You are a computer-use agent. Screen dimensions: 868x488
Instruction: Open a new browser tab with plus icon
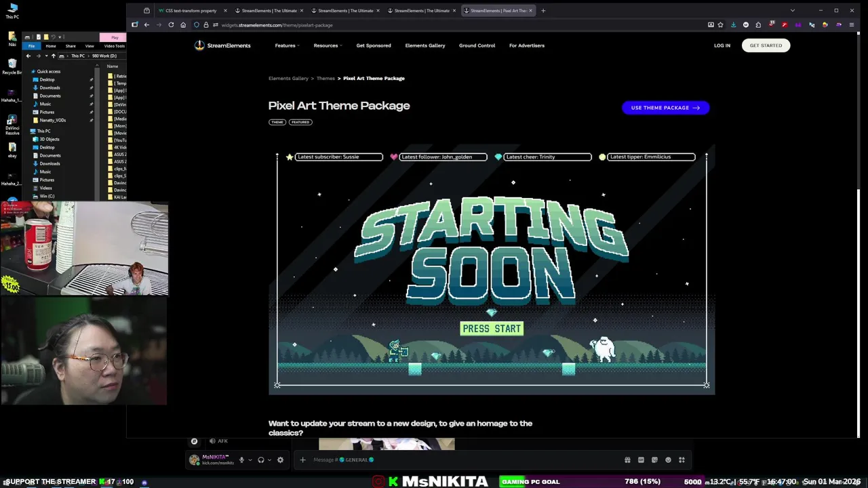(543, 10)
